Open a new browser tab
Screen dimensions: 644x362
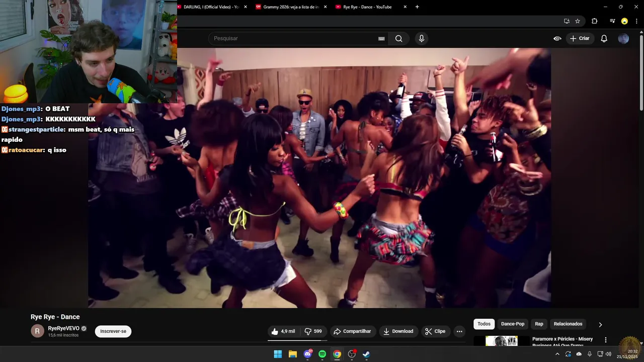417,7
